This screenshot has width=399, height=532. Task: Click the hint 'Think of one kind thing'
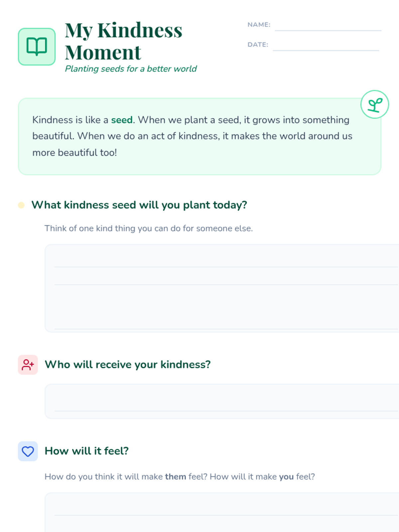pyautogui.click(x=148, y=228)
